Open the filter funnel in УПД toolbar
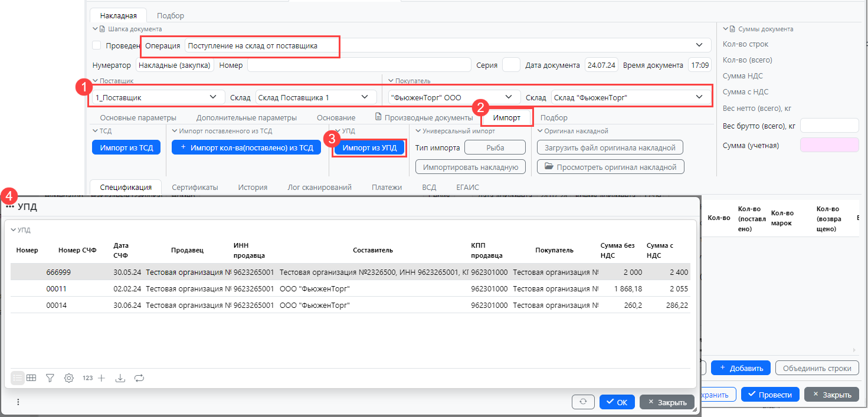Image resolution: width=868 pixels, height=417 pixels. click(x=50, y=378)
